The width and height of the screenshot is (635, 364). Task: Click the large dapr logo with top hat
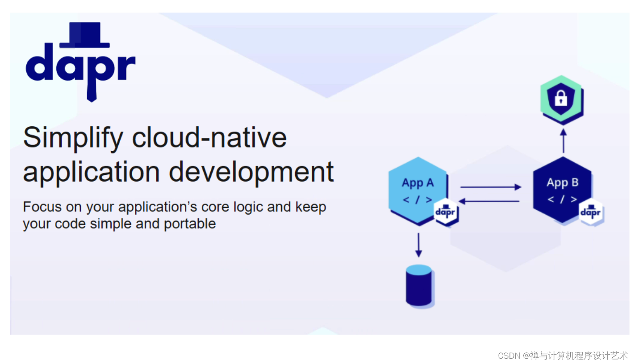point(80,62)
